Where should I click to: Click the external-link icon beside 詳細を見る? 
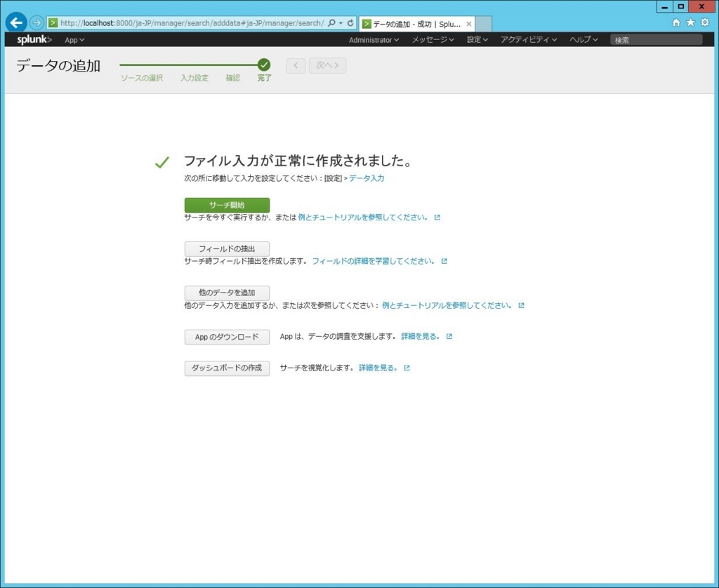pyautogui.click(x=449, y=336)
